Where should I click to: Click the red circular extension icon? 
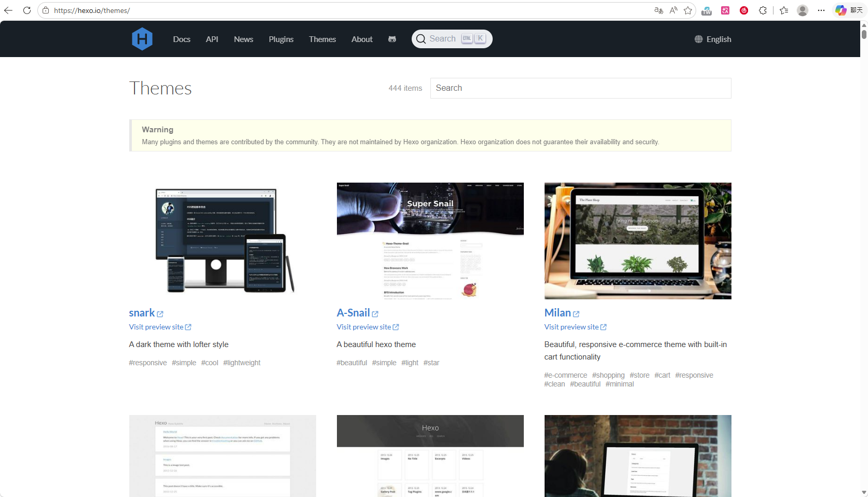(744, 10)
